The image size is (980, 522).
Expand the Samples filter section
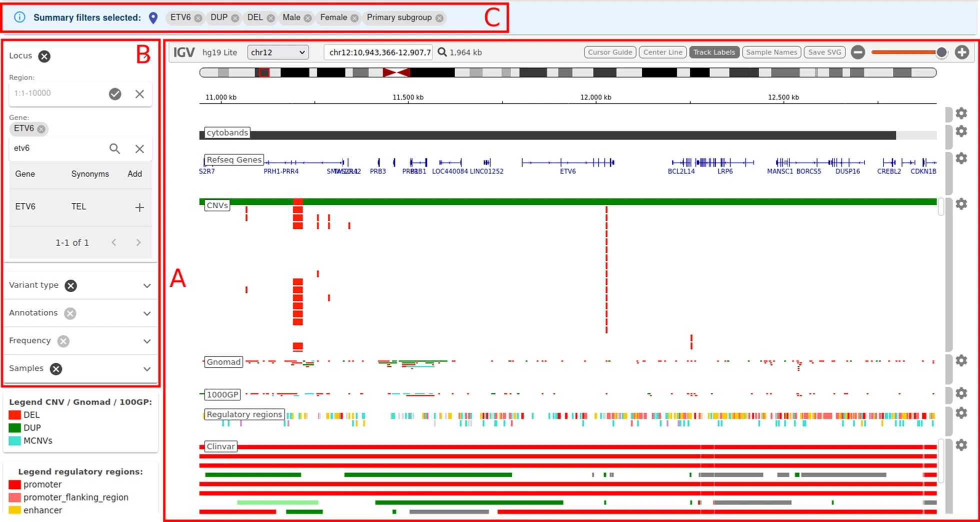click(146, 369)
